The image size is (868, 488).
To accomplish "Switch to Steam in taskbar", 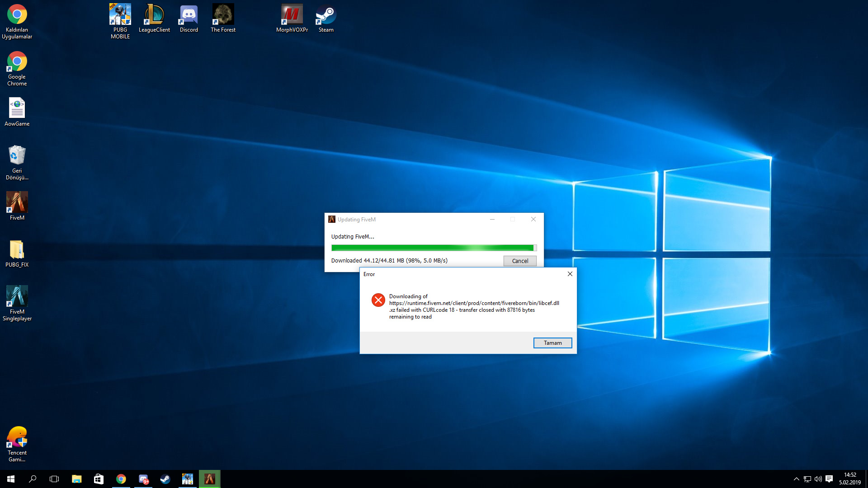I will click(x=165, y=479).
